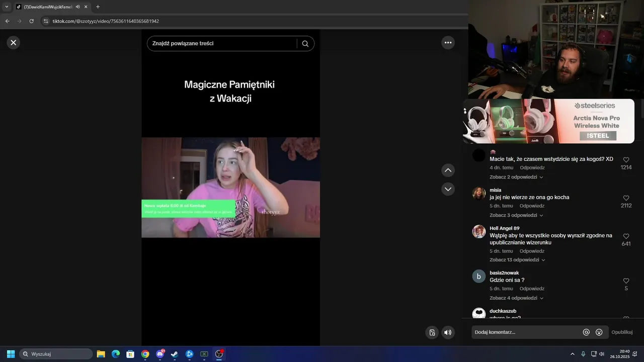Open the tab search dropdown in Chrome
Viewport: 644px width, 362px height.
tap(7, 7)
